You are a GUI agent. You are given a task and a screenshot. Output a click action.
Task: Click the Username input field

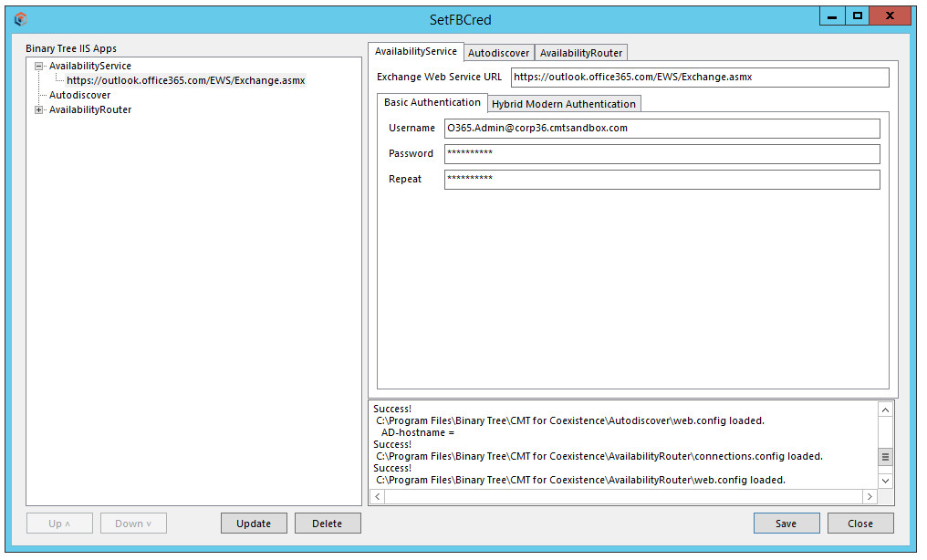(661, 129)
